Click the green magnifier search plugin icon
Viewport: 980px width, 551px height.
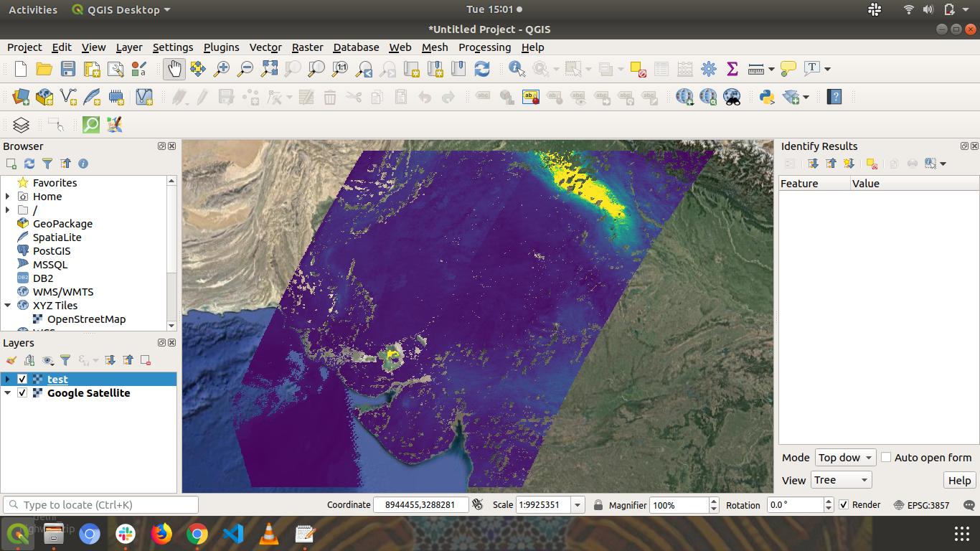pyautogui.click(x=91, y=125)
